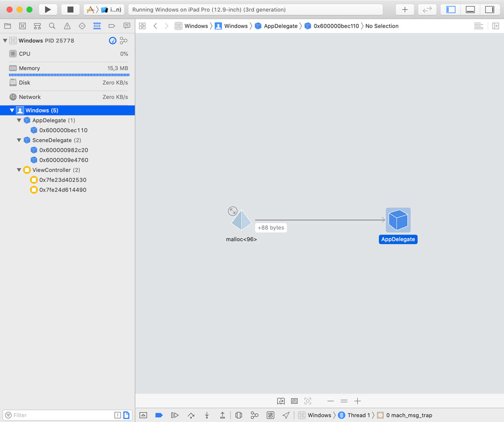Open the Project navigator folder icon
Screen dimensions: 504x422
[7, 26]
